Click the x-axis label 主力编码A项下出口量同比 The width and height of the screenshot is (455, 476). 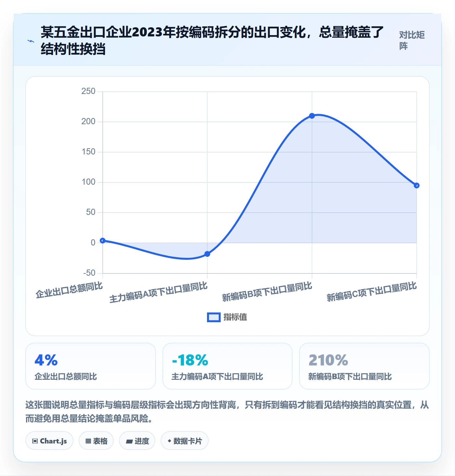click(158, 292)
